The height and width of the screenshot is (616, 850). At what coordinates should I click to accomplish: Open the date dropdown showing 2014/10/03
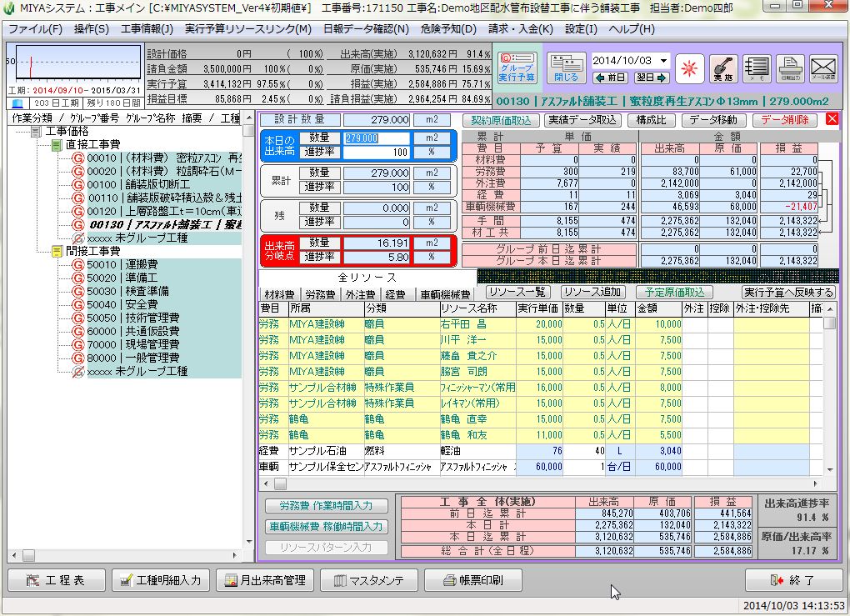[663, 61]
